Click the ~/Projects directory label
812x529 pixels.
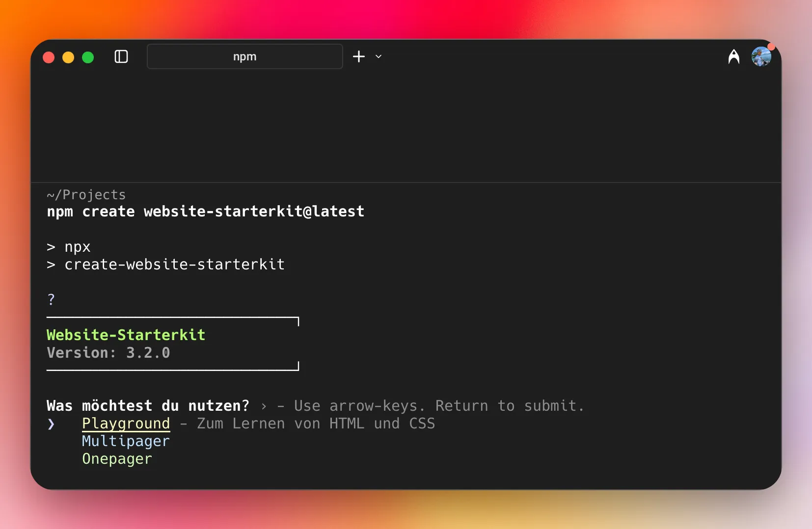tap(86, 195)
